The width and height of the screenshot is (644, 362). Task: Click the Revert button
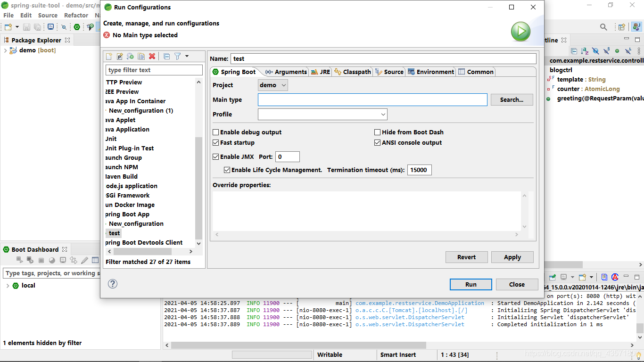[467, 257]
